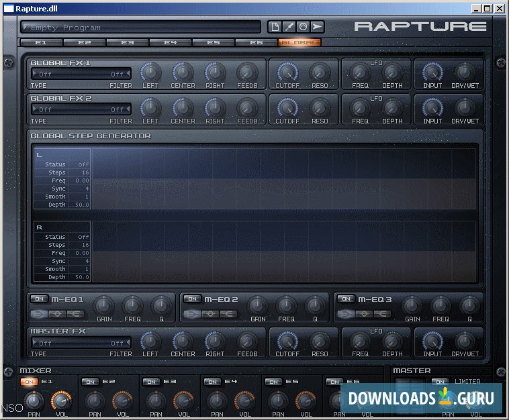
Task: Switch to the E1 element tab
Action: [41, 42]
